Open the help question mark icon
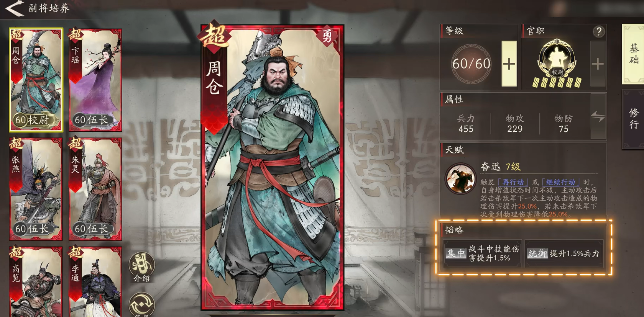The width and height of the screenshot is (644, 317). click(599, 31)
